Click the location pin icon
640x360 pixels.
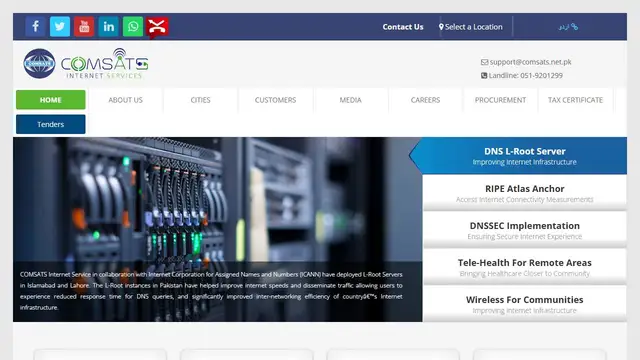441,27
